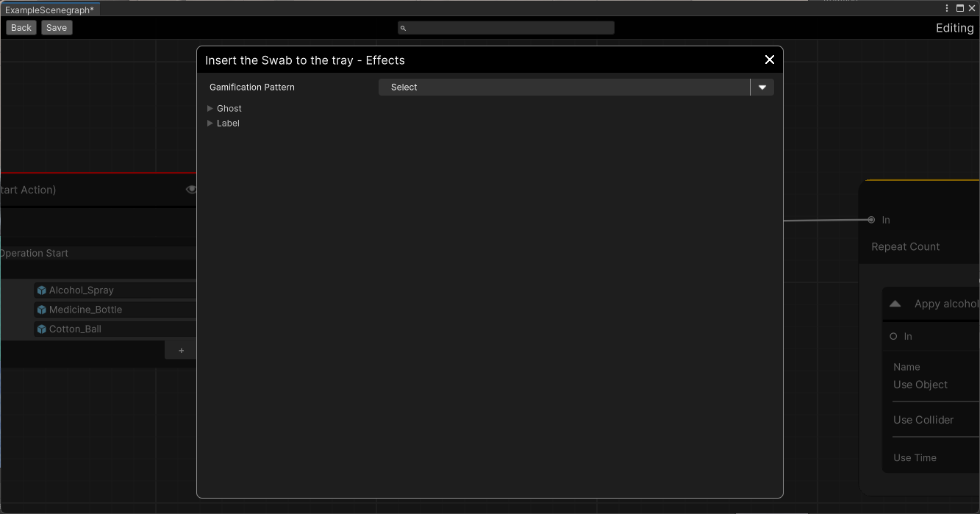Viewport: 980px width, 514px height.
Task: Expand the Ghost foldout
Action: coord(210,108)
